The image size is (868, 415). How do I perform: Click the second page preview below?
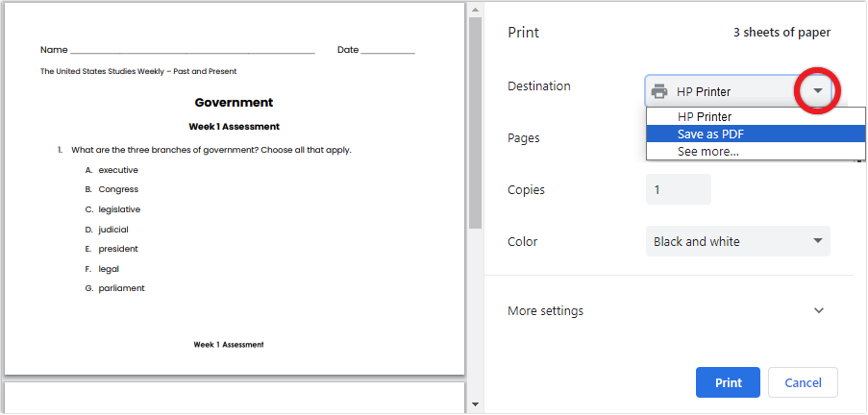[235, 398]
